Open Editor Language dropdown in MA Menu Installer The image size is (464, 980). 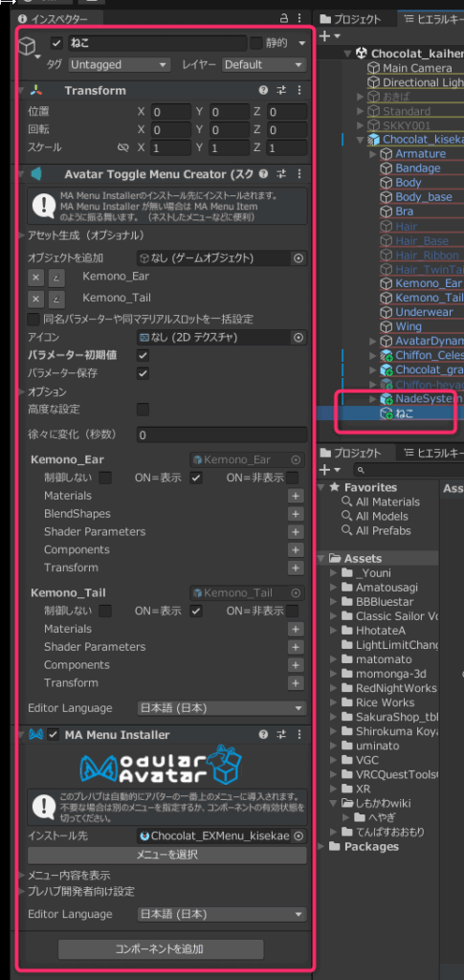222,914
